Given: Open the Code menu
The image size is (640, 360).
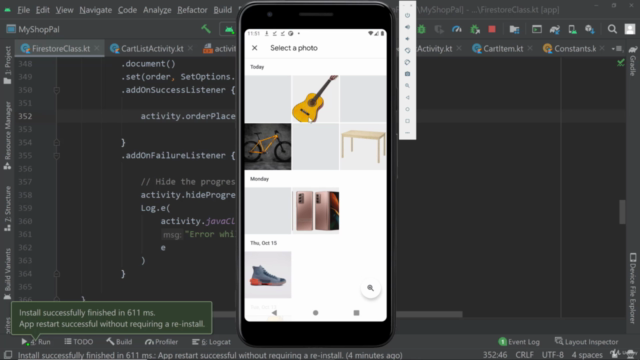Looking at the screenshot, I should pos(127,10).
